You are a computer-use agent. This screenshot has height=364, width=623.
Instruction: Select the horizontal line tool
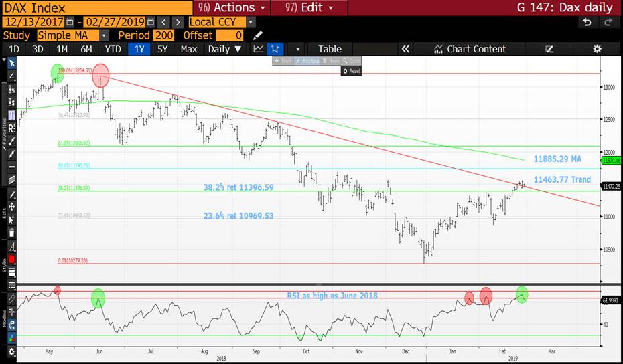tap(12, 167)
